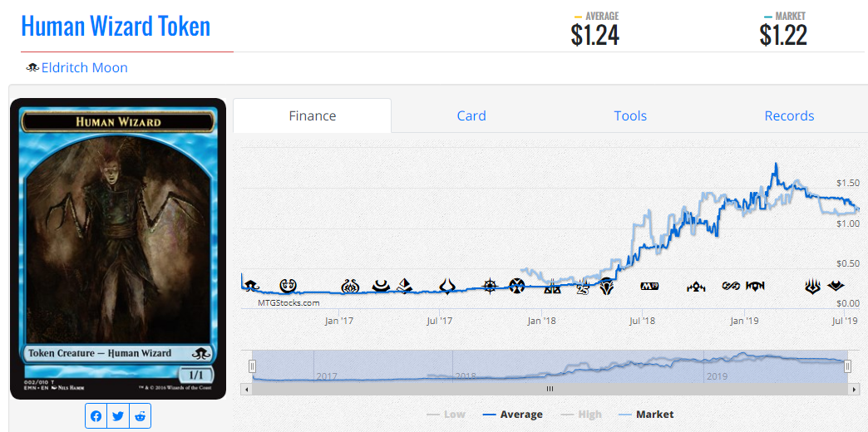
Task: Click the Dominaria shield set marker
Action: (608, 287)
